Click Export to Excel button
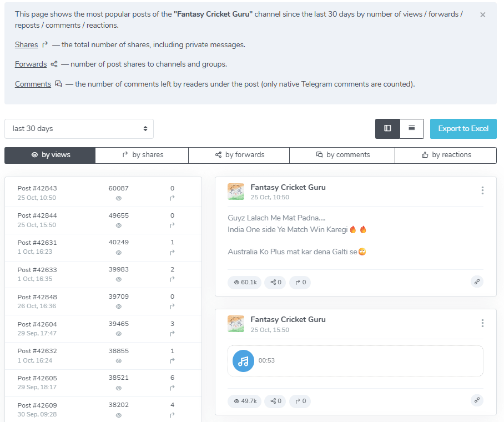Screen dimensions: 504x422 (x=463, y=129)
